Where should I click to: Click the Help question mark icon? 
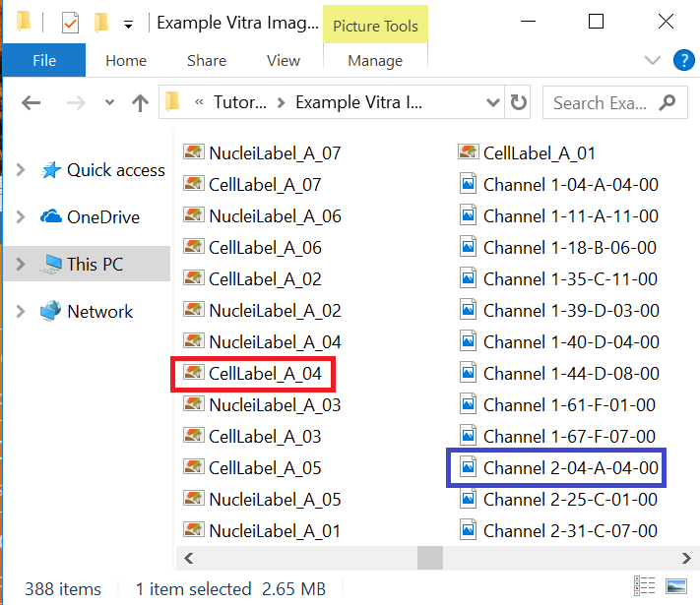[x=683, y=60]
